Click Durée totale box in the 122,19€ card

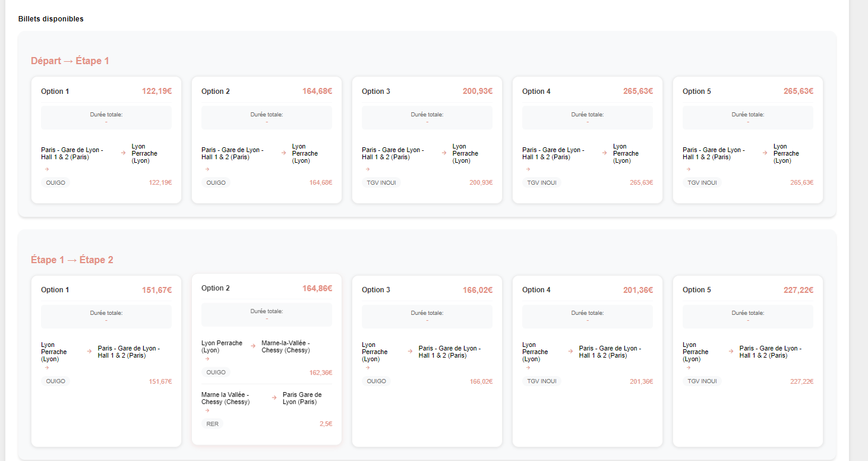[106, 118]
